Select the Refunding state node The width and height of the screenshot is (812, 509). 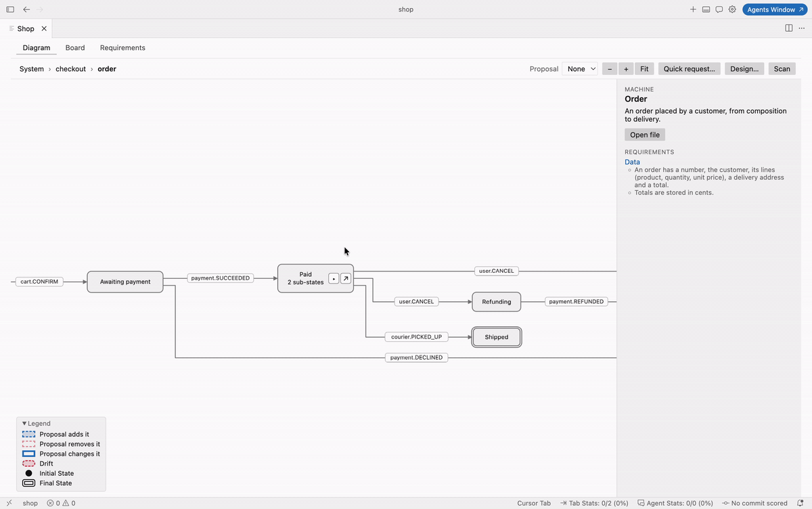[x=497, y=302]
